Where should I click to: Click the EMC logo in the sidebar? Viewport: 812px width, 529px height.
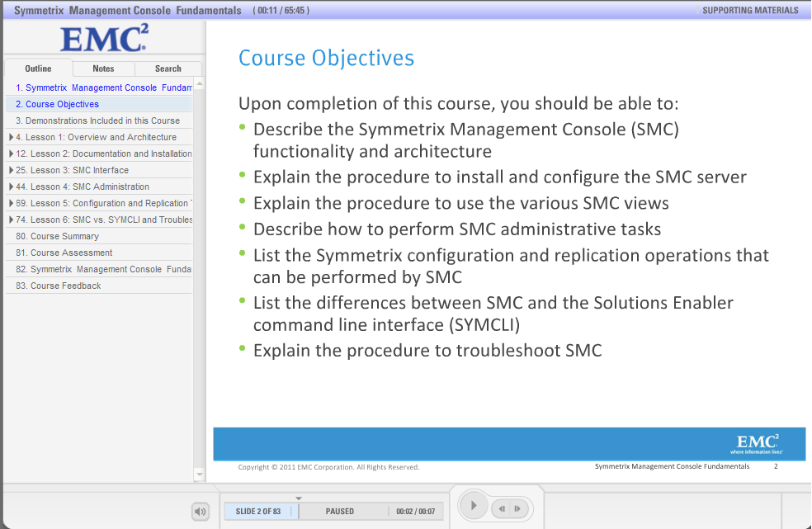point(104,38)
